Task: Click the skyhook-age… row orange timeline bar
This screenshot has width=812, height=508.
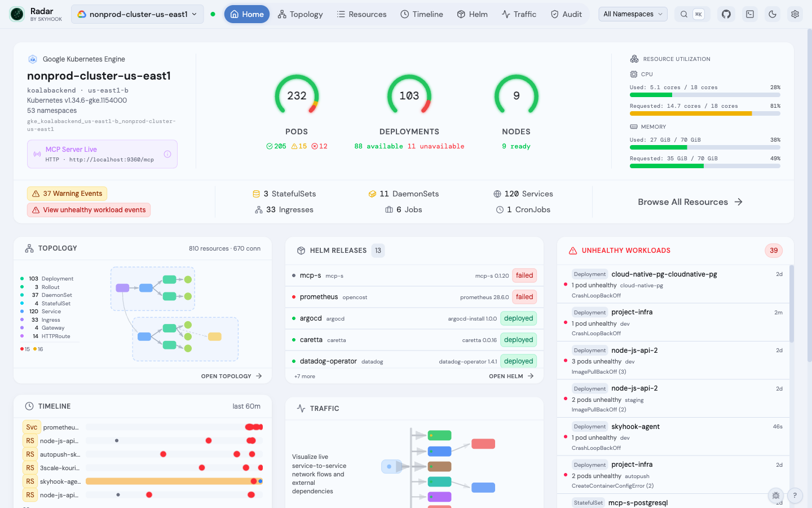Action: (x=174, y=481)
